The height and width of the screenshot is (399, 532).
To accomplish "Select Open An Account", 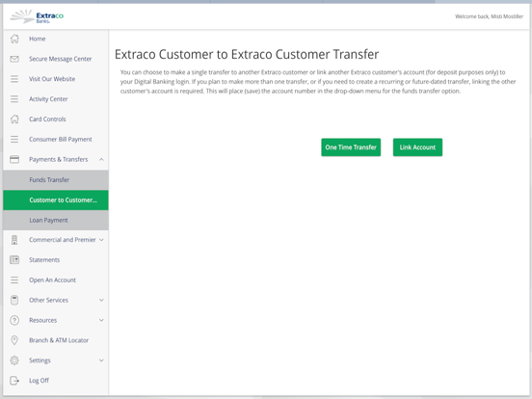I will coord(56,279).
